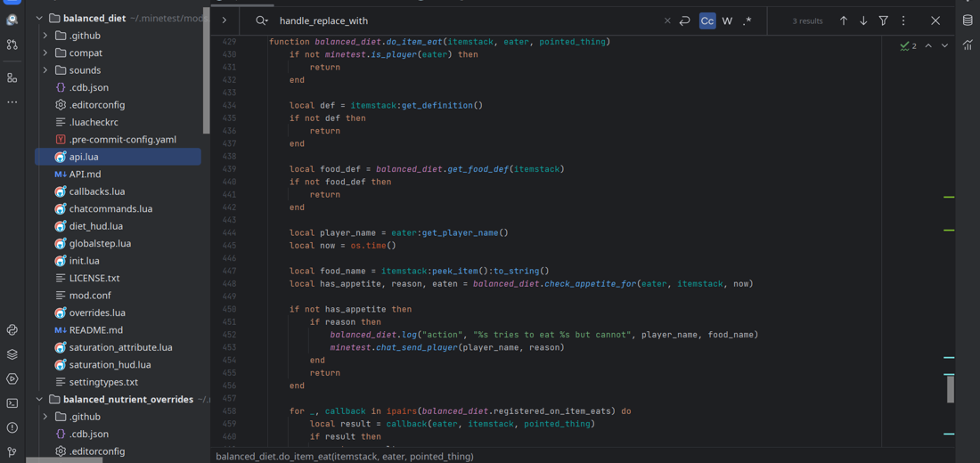This screenshot has height=463, width=980.
Task: Open the Services tool window
Action: coord(12,378)
